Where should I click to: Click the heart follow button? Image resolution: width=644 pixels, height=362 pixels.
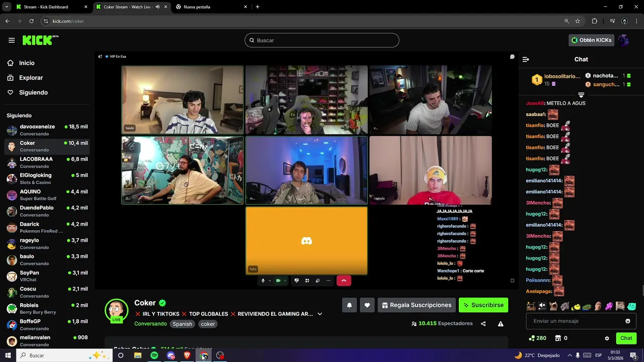pyautogui.click(x=367, y=305)
